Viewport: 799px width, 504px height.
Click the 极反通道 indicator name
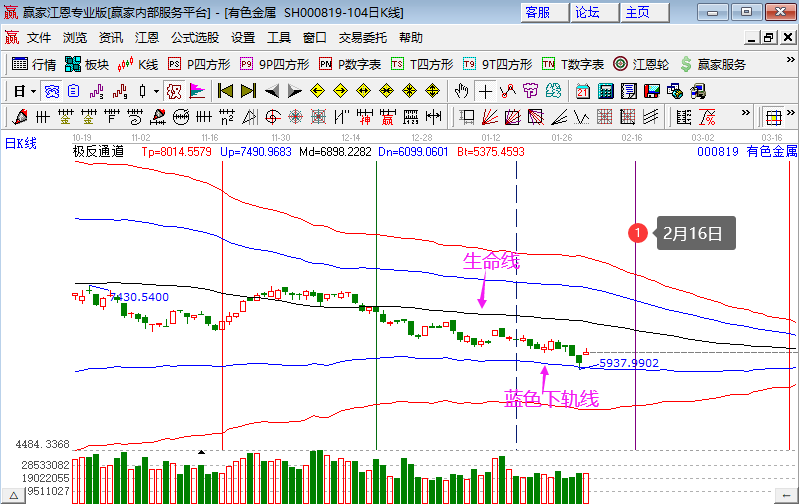click(x=98, y=151)
